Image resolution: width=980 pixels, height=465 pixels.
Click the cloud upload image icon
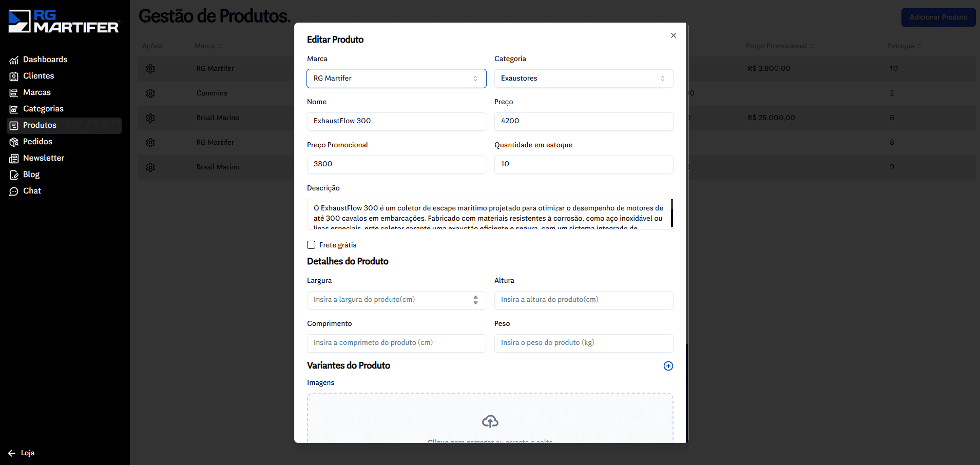(x=490, y=421)
